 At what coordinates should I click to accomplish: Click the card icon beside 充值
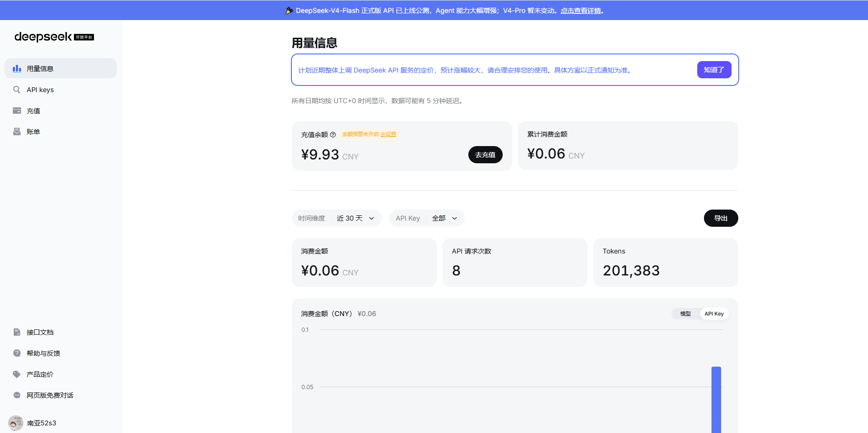[17, 111]
